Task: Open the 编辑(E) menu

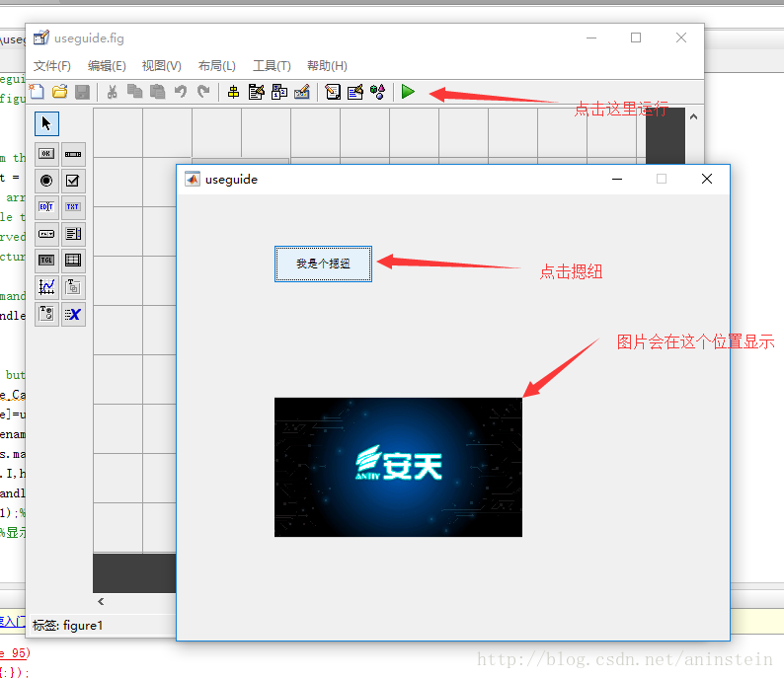Action: 107,66
